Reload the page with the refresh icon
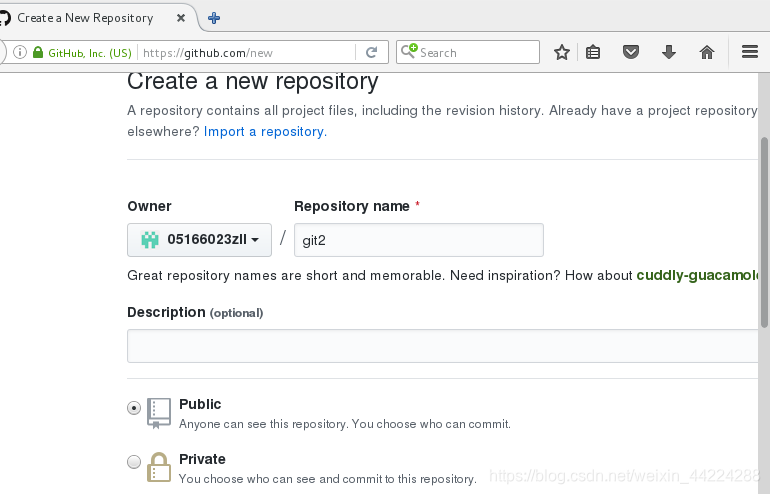Screen dimensions: 770x494 coord(371,52)
